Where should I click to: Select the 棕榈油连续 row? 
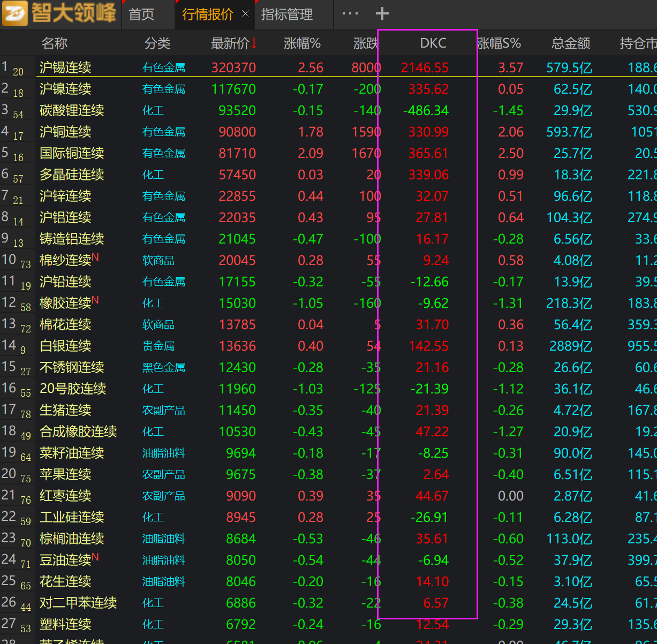pyautogui.click(x=72, y=539)
